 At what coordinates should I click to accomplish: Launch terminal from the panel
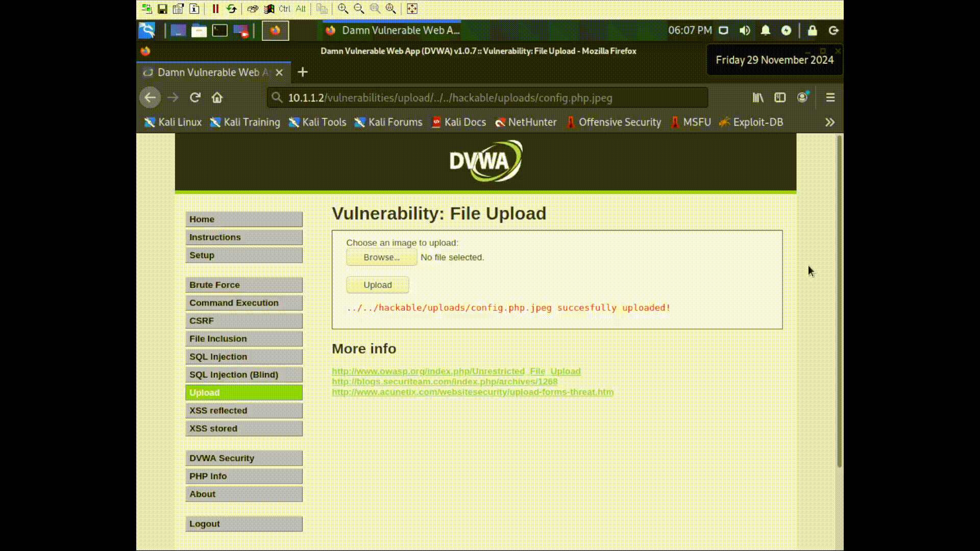(220, 31)
